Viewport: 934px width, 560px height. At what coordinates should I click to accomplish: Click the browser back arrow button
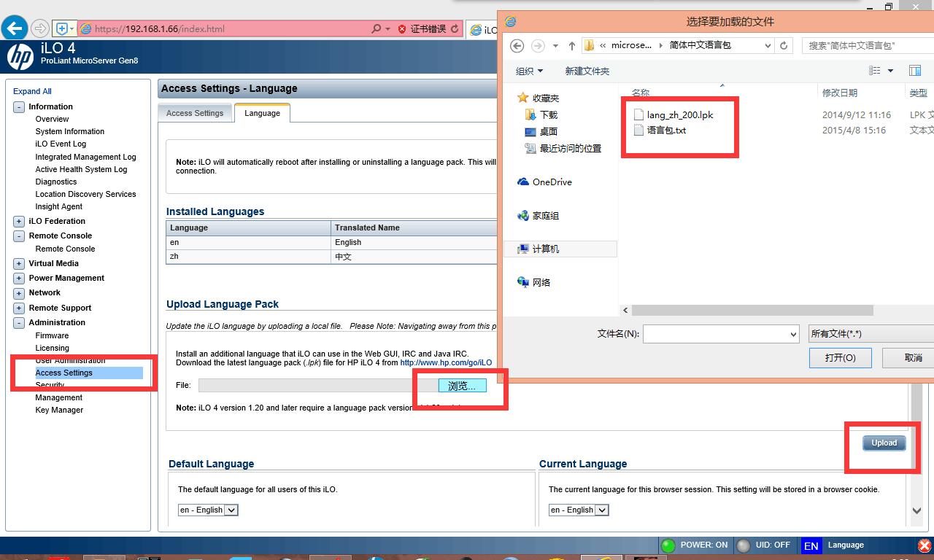15,28
